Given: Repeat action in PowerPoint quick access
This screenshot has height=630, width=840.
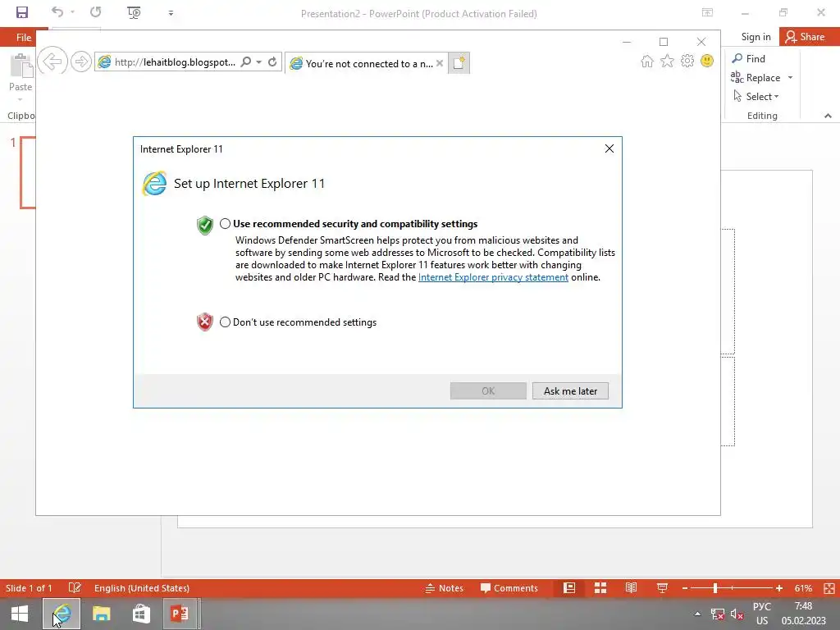Looking at the screenshot, I should coord(96,11).
